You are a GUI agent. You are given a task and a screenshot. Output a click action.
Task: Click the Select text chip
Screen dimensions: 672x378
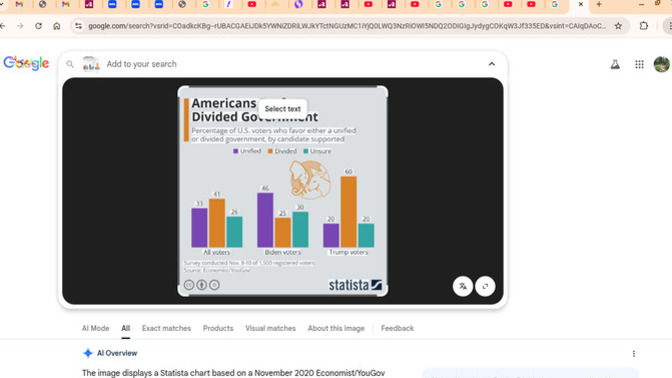(282, 109)
